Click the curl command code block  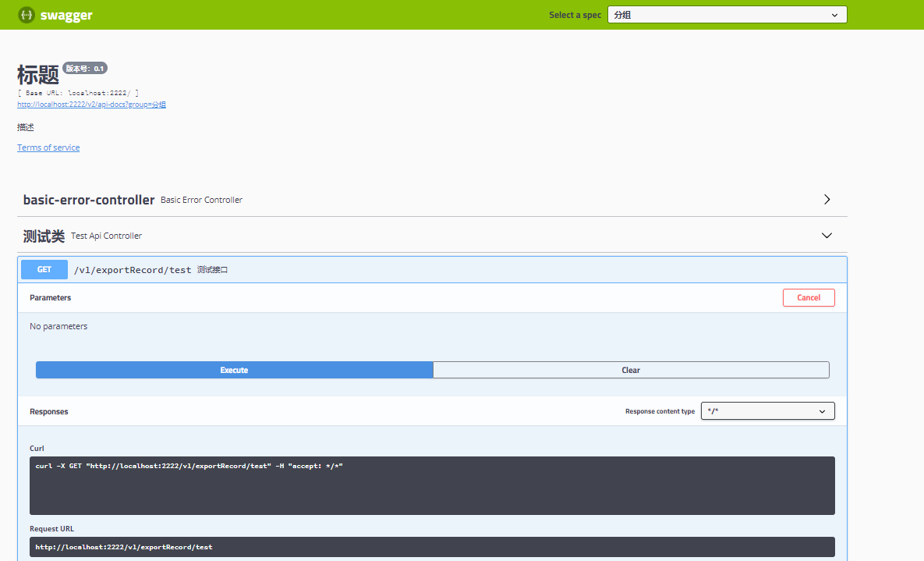[432, 485]
